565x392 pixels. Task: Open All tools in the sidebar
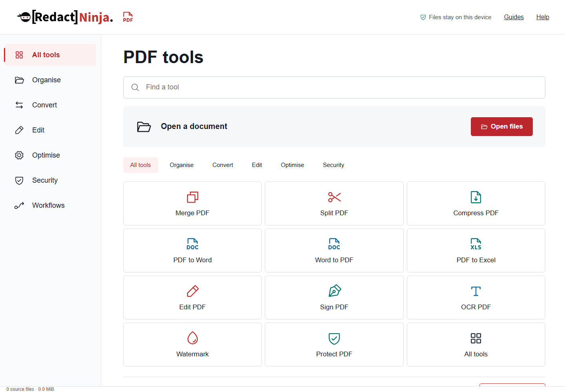coord(50,55)
